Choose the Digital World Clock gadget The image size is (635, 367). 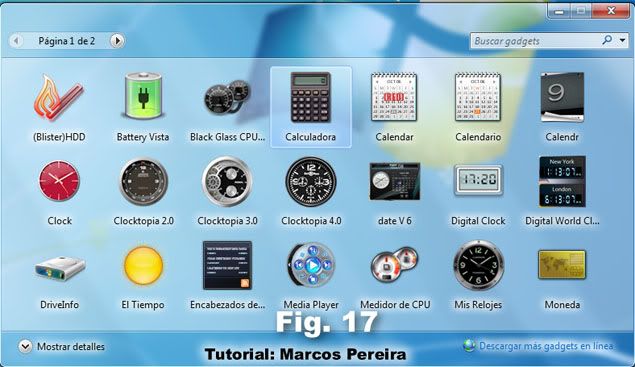point(562,181)
